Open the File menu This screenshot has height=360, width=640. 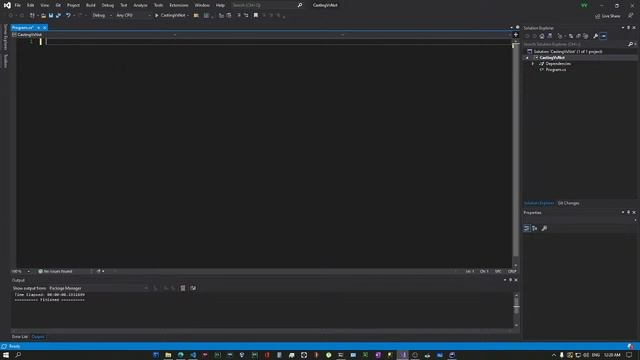point(18,5)
